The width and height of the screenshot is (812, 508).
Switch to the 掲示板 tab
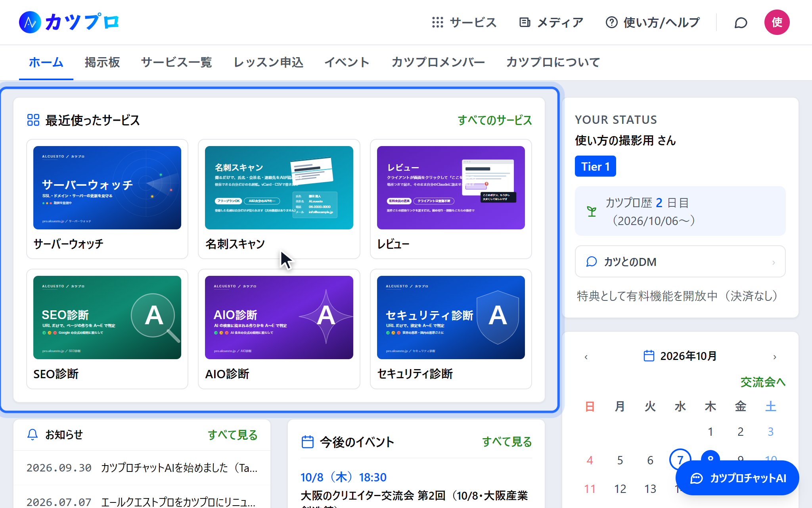click(102, 62)
